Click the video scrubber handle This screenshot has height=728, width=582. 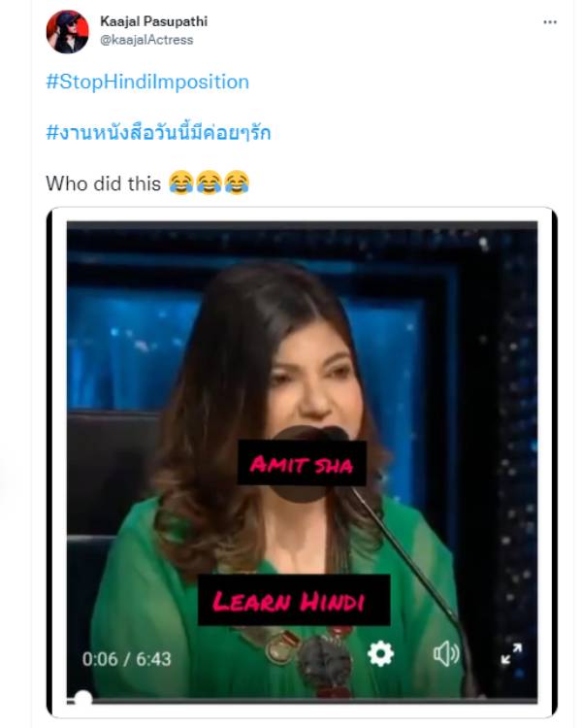[x=83, y=699]
